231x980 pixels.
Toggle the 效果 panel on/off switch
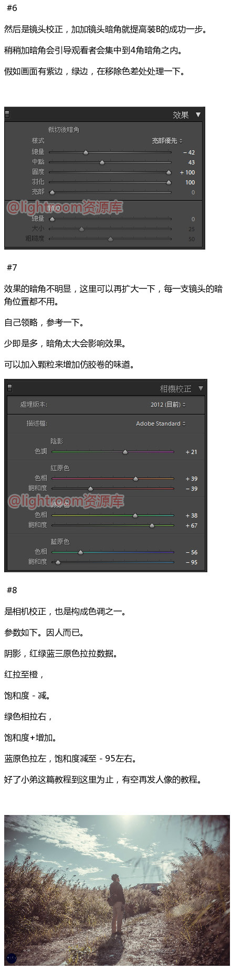click(7, 114)
